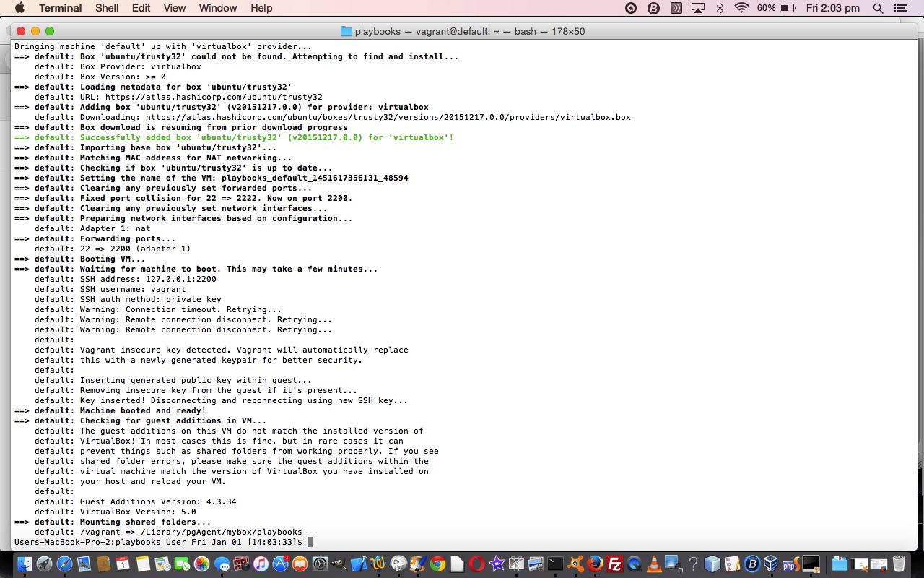Launch Firefox icon in Dock

595,564
